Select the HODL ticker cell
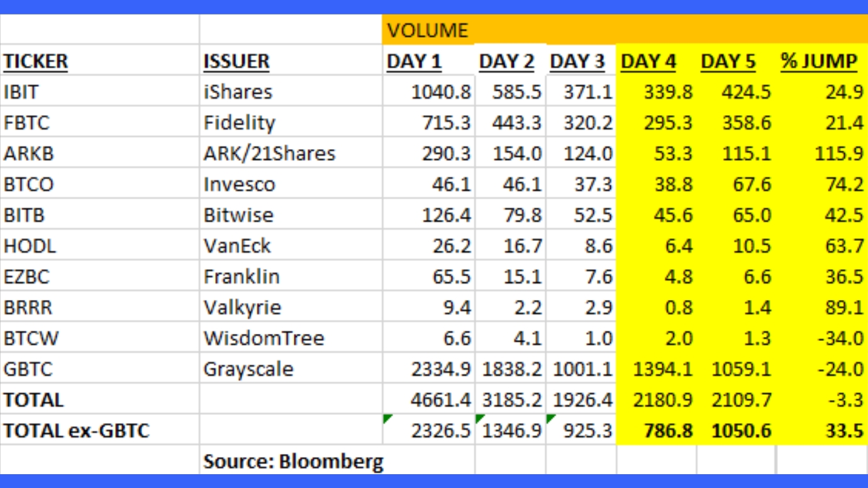This screenshot has height=488, width=868. click(x=30, y=246)
